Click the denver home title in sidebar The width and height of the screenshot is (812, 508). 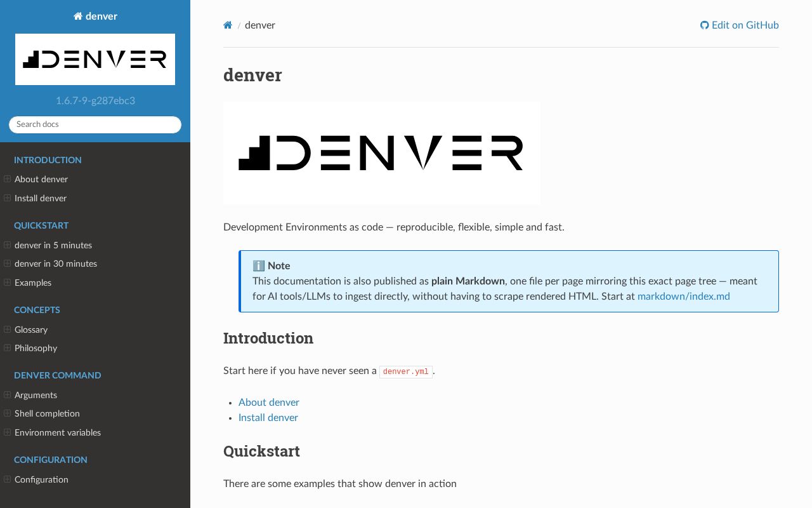point(95,17)
